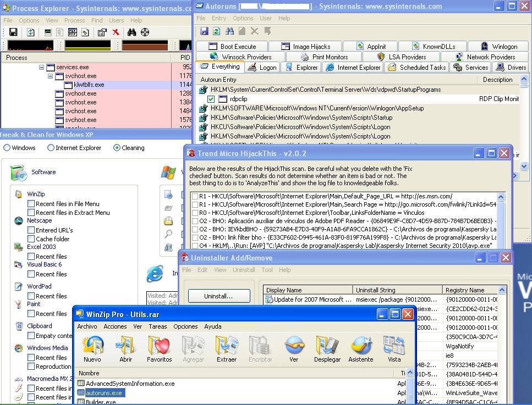Click Process Explorer target crosshair icon
The image size is (532, 405).
click(145, 32)
